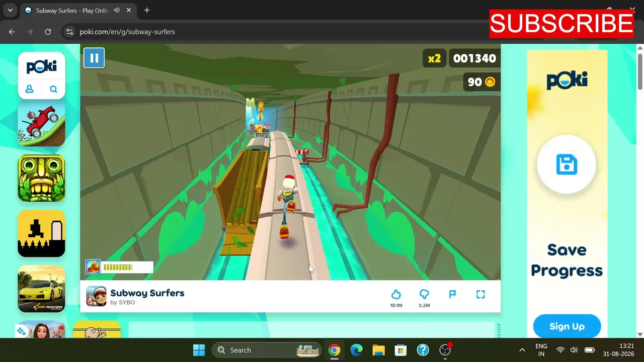The image size is (644, 362).
Task: Select the Subway Surfers browser tab
Action: [x=78, y=11]
